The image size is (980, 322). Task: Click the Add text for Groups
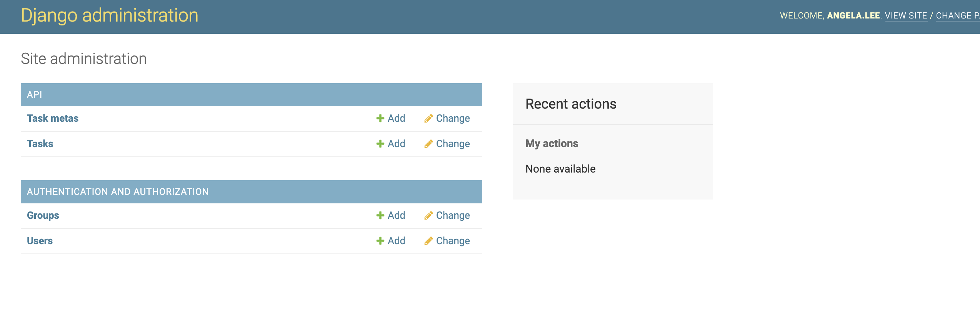[397, 215]
